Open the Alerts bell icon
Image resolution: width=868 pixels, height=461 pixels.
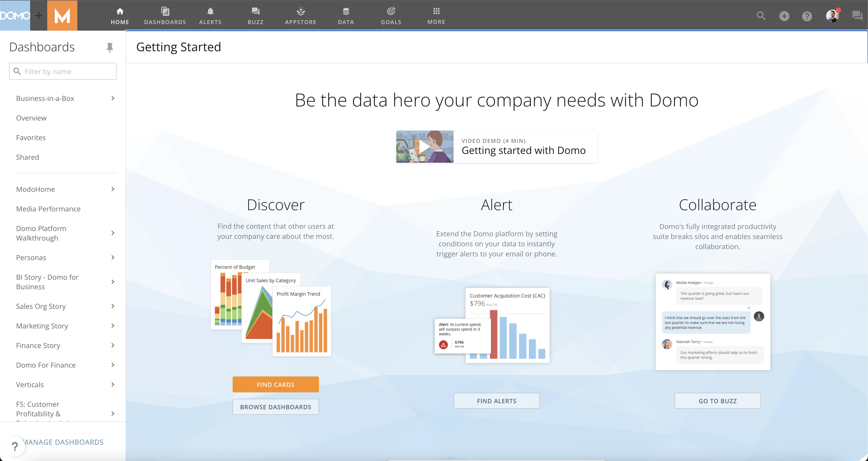[210, 12]
